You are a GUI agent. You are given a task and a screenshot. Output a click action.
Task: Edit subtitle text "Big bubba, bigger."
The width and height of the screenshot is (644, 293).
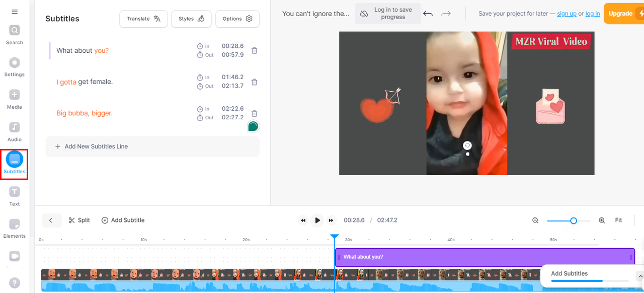(85, 113)
